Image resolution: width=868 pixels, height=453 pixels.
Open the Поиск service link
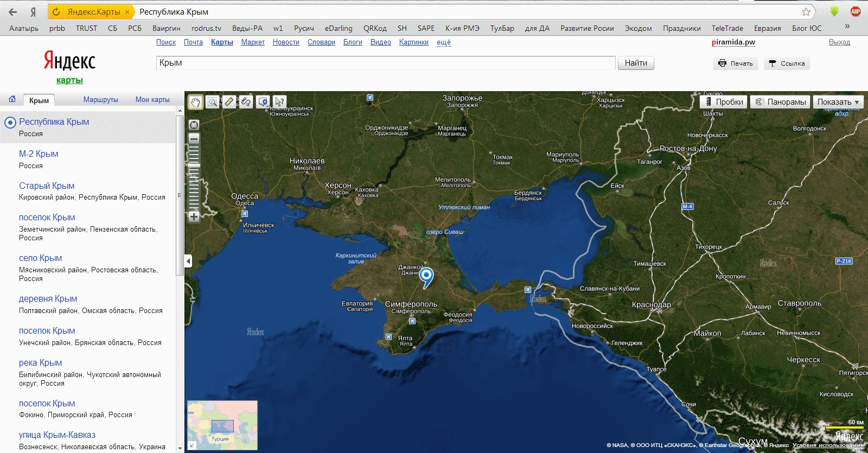(166, 42)
